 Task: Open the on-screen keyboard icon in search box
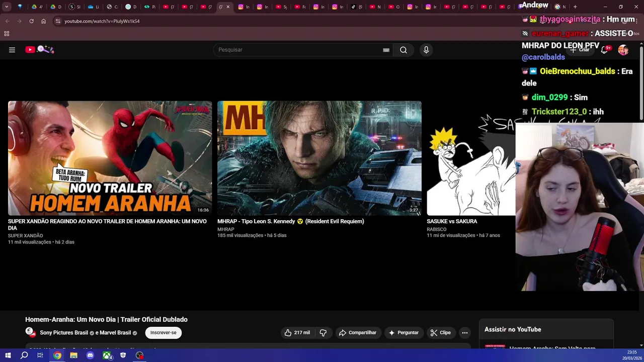(386, 50)
